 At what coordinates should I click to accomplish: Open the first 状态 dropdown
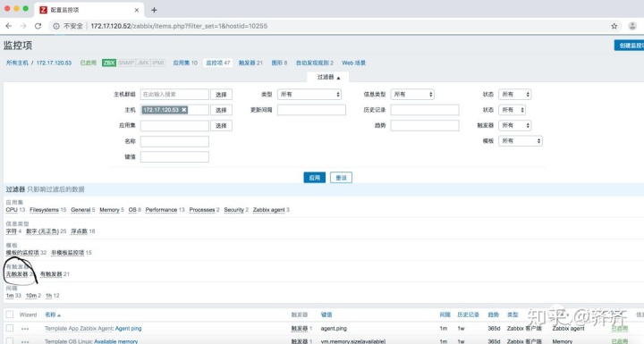pyautogui.click(x=514, y=95)
